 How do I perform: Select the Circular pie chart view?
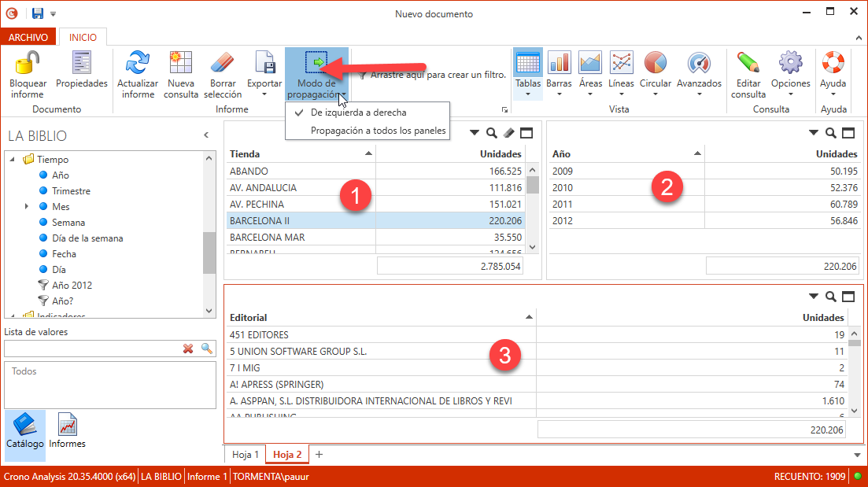point(655,63)
